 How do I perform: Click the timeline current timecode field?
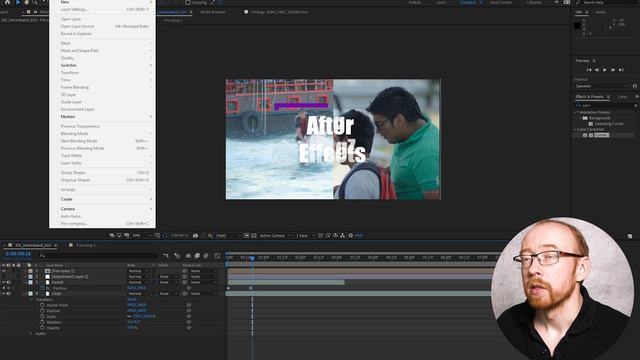click(x=18, y=254)
